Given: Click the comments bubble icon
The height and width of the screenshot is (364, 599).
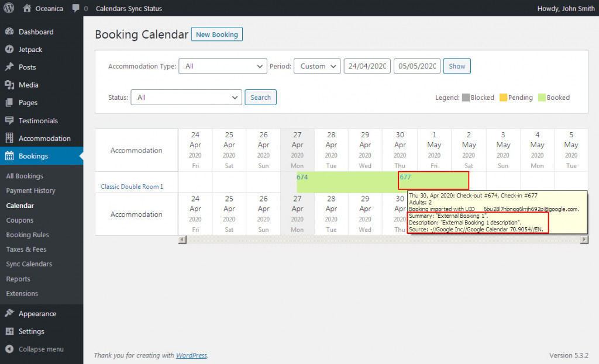Looking at the screenshot, I should [x=77, y=8].
